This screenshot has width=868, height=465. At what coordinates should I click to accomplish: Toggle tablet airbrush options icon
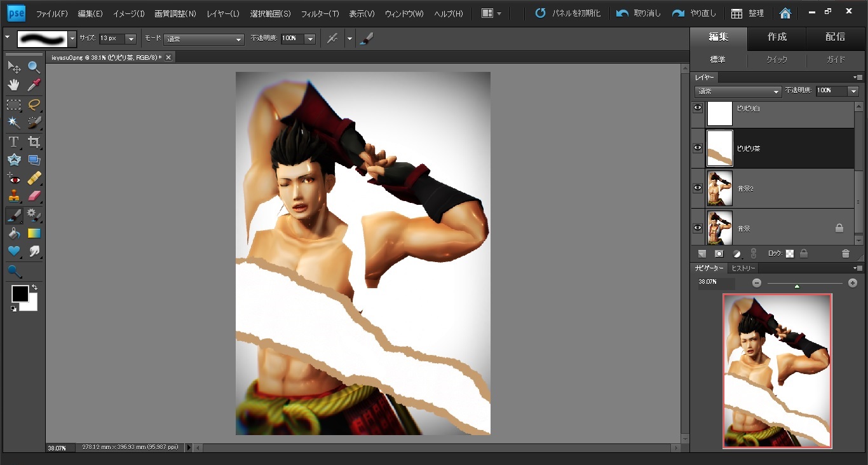tap(332, 39)
